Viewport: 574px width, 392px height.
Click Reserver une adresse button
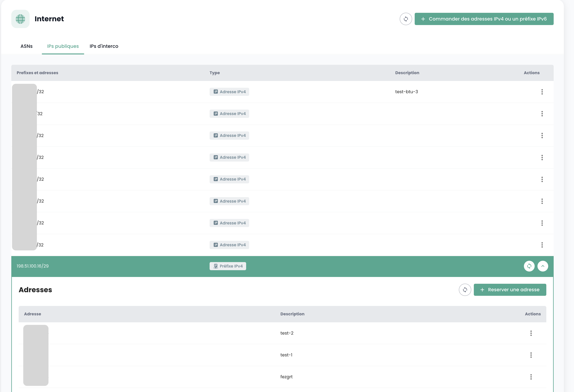click(x=510, y=290)
